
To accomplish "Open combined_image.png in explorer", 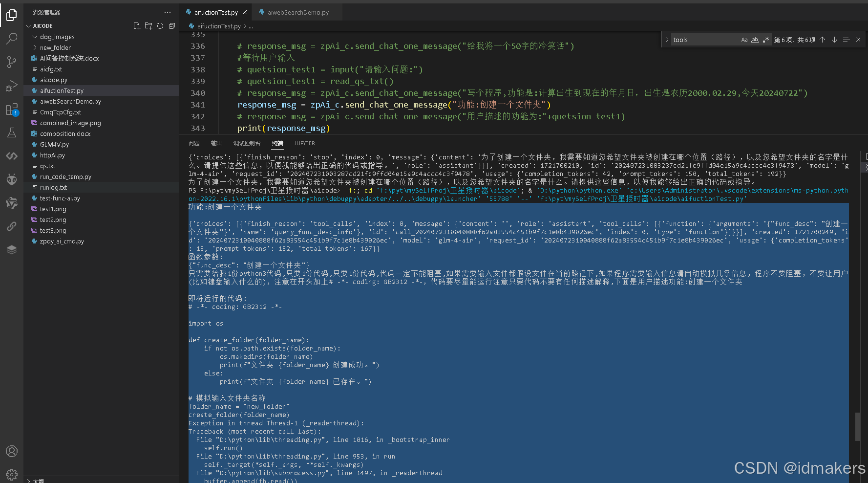I will [70, 123].
